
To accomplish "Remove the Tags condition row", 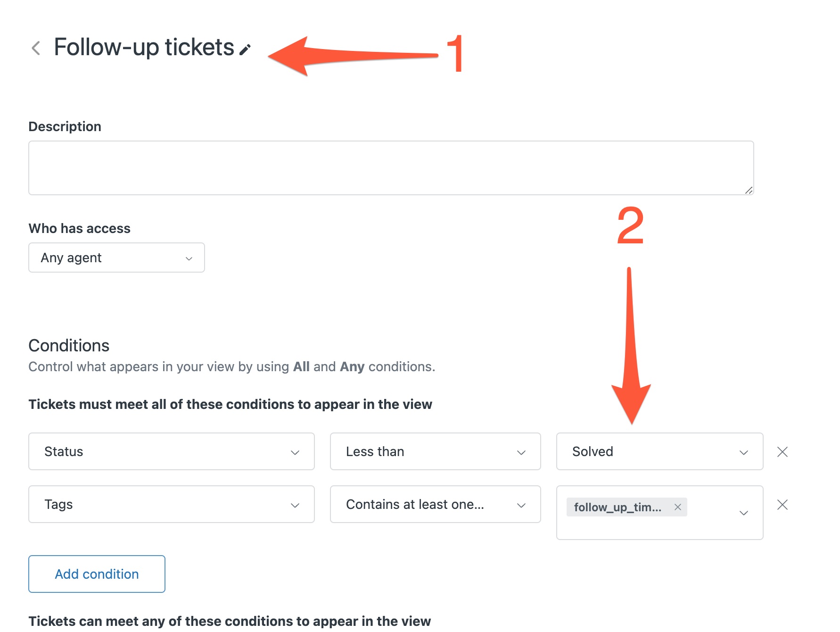I will click(782, 505).
